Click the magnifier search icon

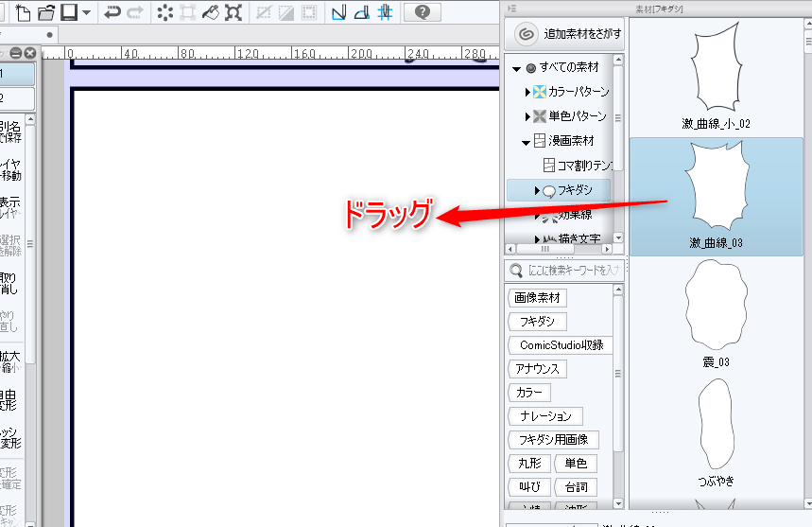coord(516,270)
